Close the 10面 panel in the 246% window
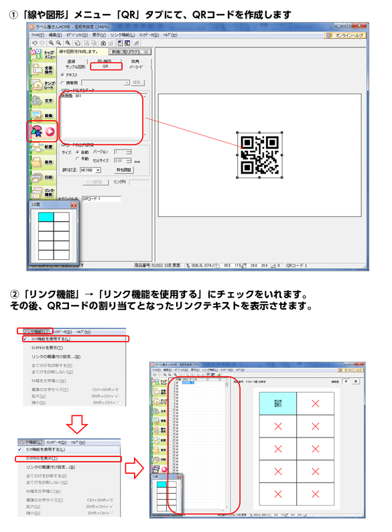 [74, 205]
